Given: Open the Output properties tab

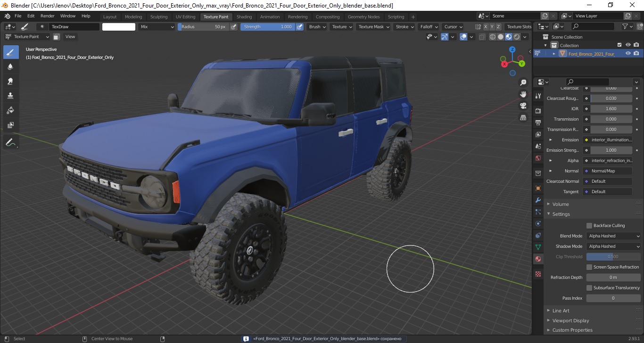Looking at the screenshot, I should click(x=538, y=123).
